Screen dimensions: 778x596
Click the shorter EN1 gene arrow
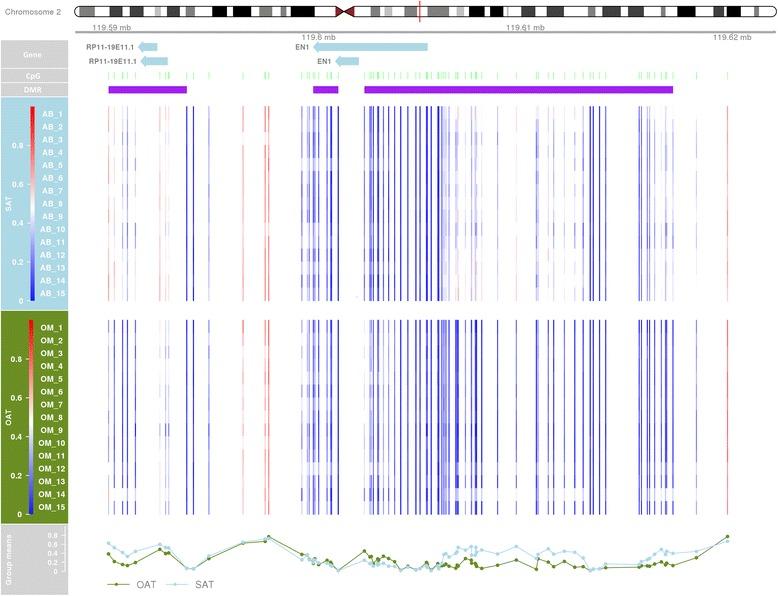pos(347,61)
